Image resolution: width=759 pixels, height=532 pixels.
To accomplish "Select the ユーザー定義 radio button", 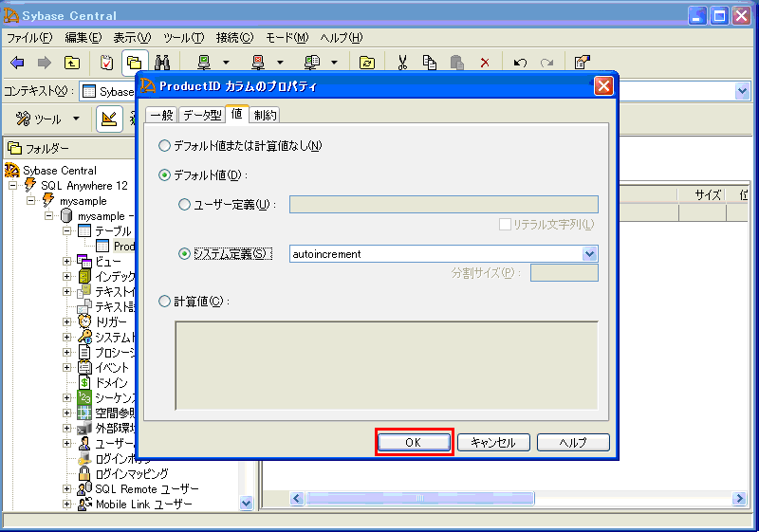I will click(x=184, y=205).
